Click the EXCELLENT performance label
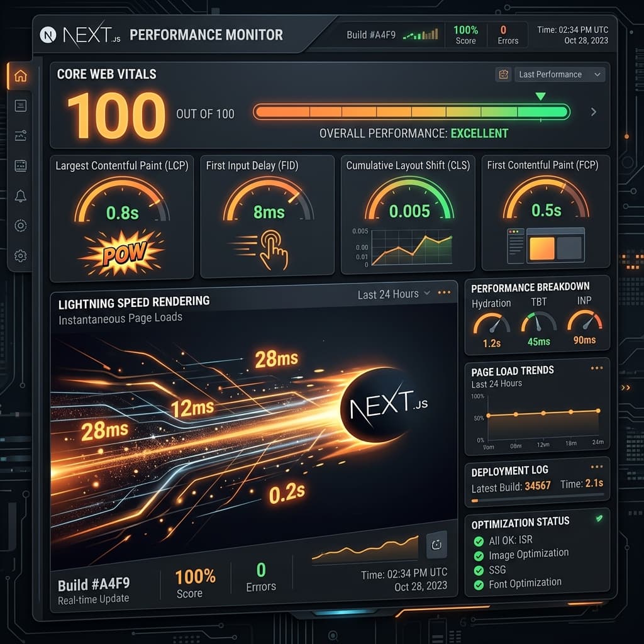 click(x=479, y=133)
